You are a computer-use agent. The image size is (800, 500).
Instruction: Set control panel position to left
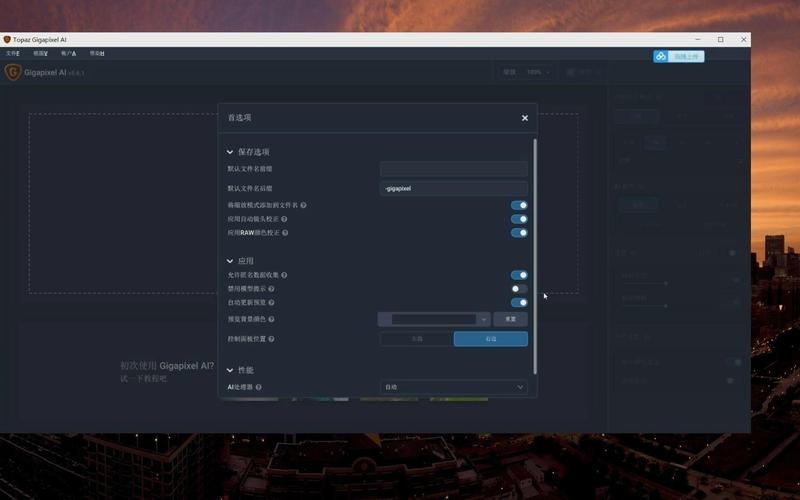click(x=417, y=339)
